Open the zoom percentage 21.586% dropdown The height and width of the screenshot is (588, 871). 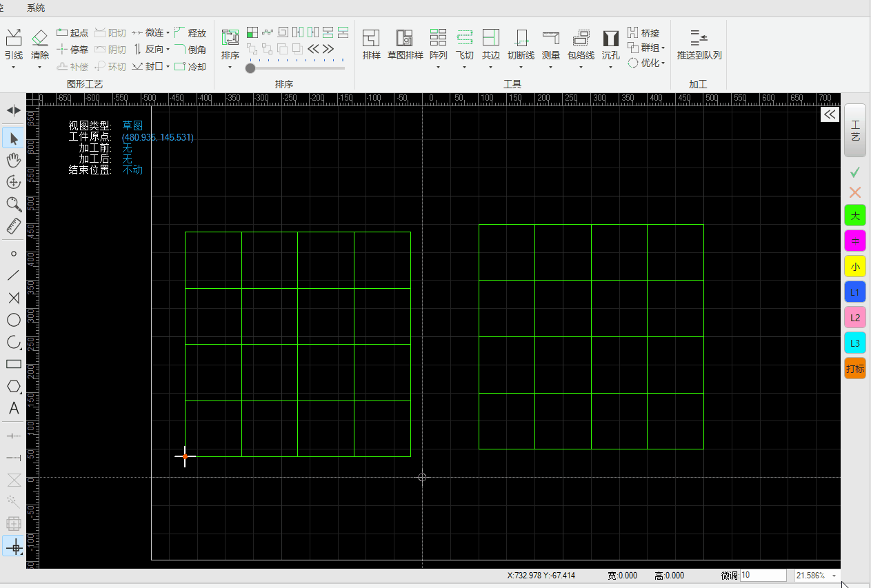(x=834, y=576)
